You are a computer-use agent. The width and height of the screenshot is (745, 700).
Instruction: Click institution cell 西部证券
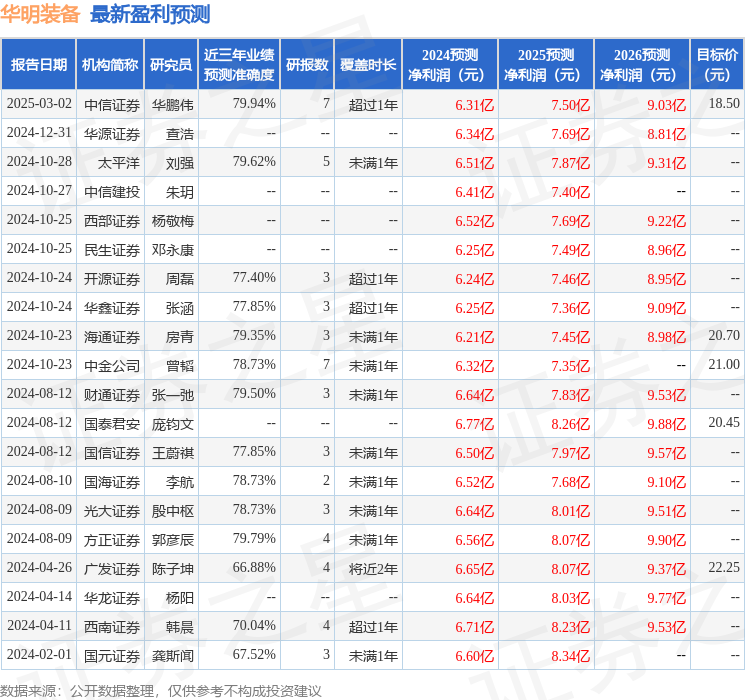(112, 221)
